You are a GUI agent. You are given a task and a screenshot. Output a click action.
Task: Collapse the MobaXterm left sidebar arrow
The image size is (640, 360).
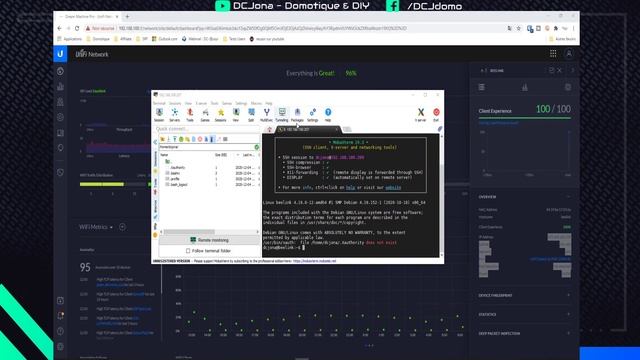[x=155, y=142]
